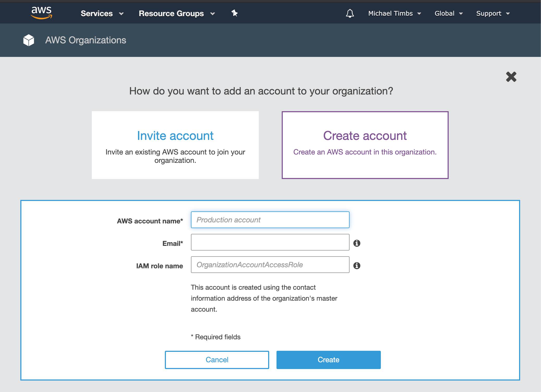This screenshot has width=541, height=392.
Task: Click into the Email input field
Action: tap(270, 242)
